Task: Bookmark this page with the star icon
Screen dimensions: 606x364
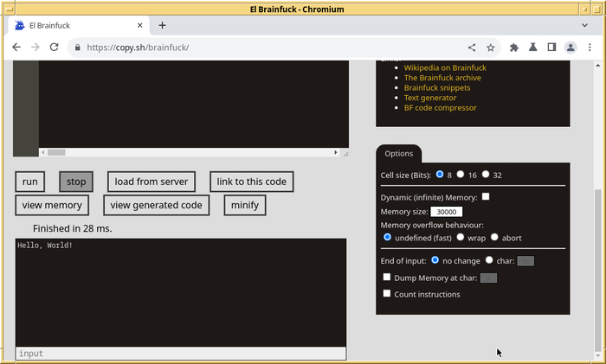Action: 491,48
